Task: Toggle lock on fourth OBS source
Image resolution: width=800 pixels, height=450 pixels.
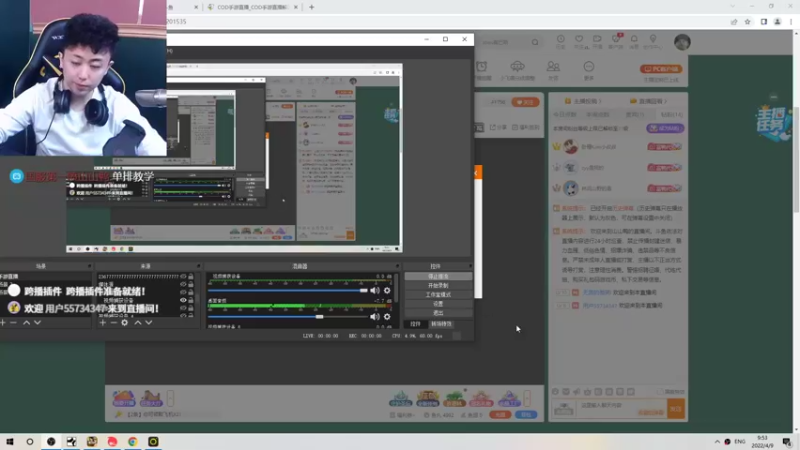Action: click(191, 300)
